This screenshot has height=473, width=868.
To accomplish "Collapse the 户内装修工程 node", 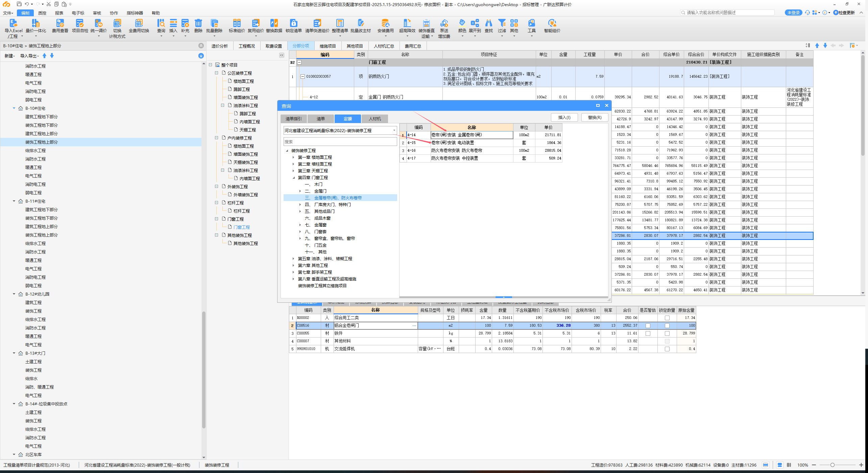I will point(217,138).
